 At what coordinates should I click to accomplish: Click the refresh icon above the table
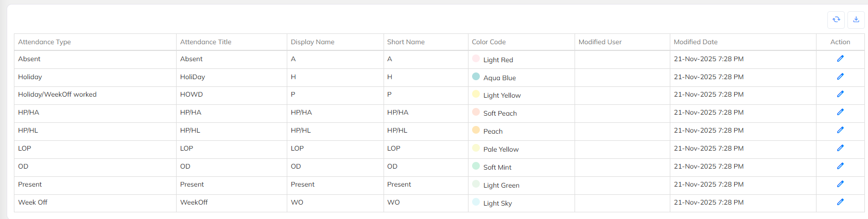[836, 20]
